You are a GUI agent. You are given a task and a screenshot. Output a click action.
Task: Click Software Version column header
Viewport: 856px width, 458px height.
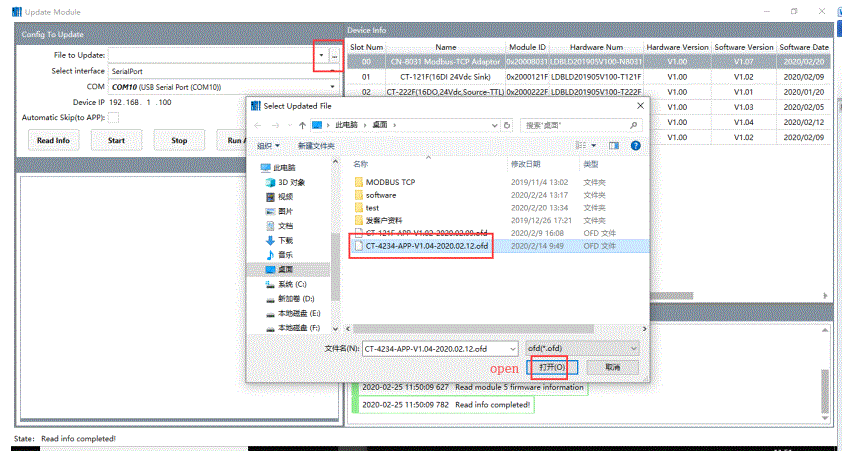click(744, 47)
